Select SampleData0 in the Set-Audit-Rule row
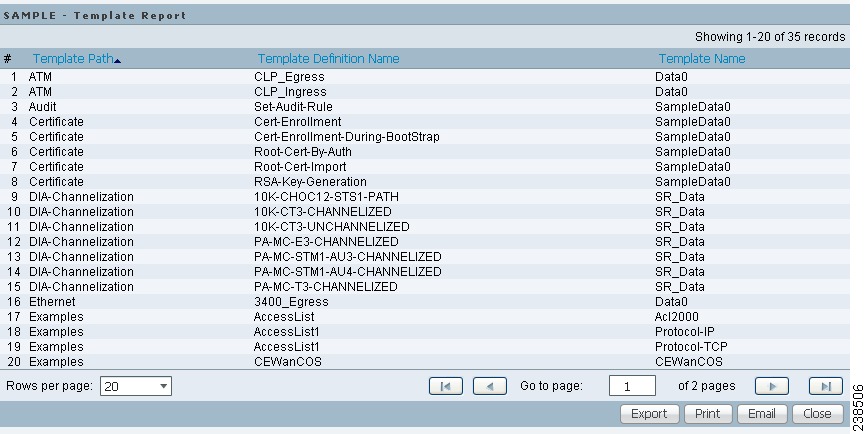Viewport: 867px width, 434px height. tap(693, 107)
